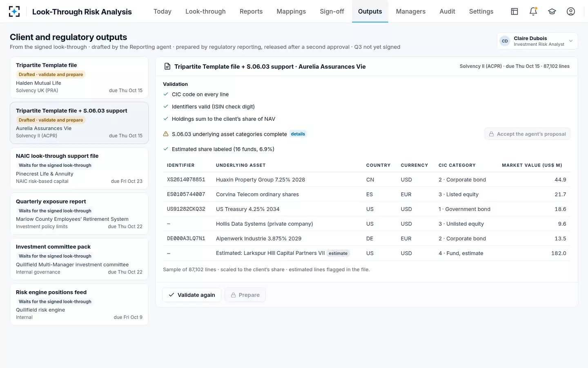The image size is (588, 368).
Task: Click the CIC Category column header
Action: pyautogui.click(x=457, y=165)
